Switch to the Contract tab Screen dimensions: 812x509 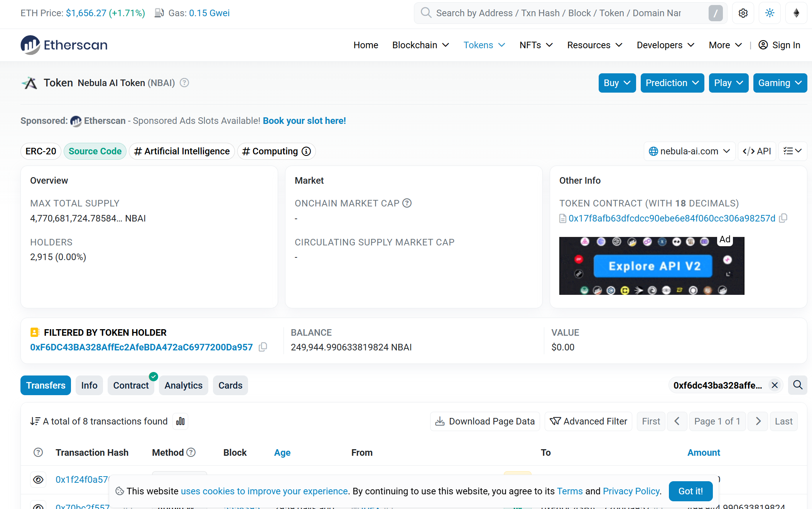[x=131, y=386]
